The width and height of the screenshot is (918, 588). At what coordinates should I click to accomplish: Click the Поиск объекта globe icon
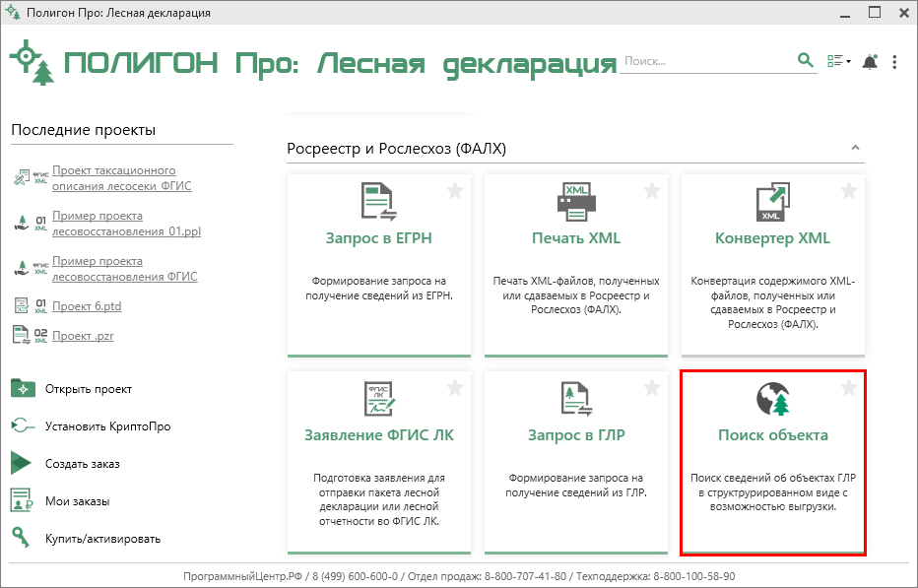point(773,398)
